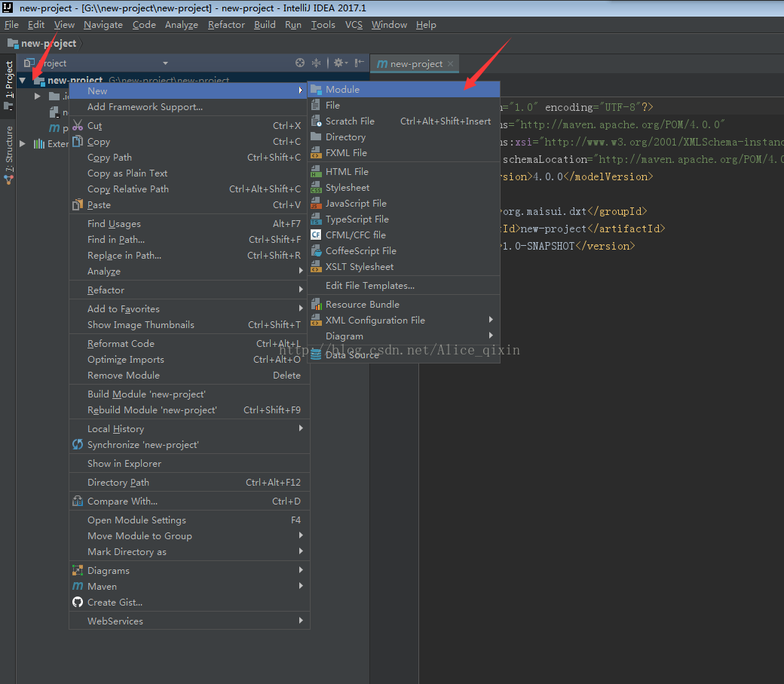This screenshot has height=684, width=784.
Task: Click the JavaScript File icon
Action: 316,203
